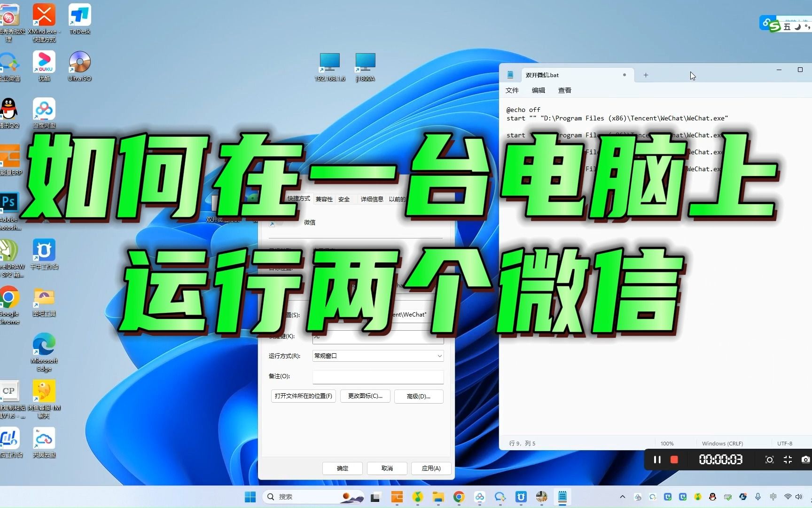Switch to the 详细信息 tab in properties dialog
The height and width of the screenshot is (508, 812).
pyautogui.click(x=372, y=199)
